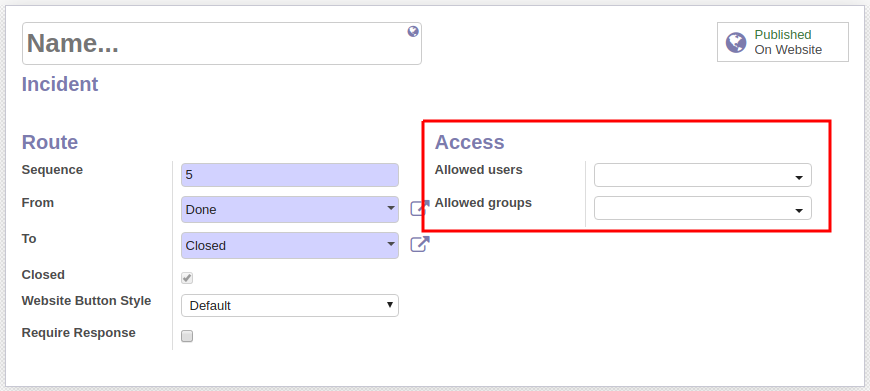870x391 pixels.
Task: Click the Sequence field containing 5
Action: (x=290, y=175)
